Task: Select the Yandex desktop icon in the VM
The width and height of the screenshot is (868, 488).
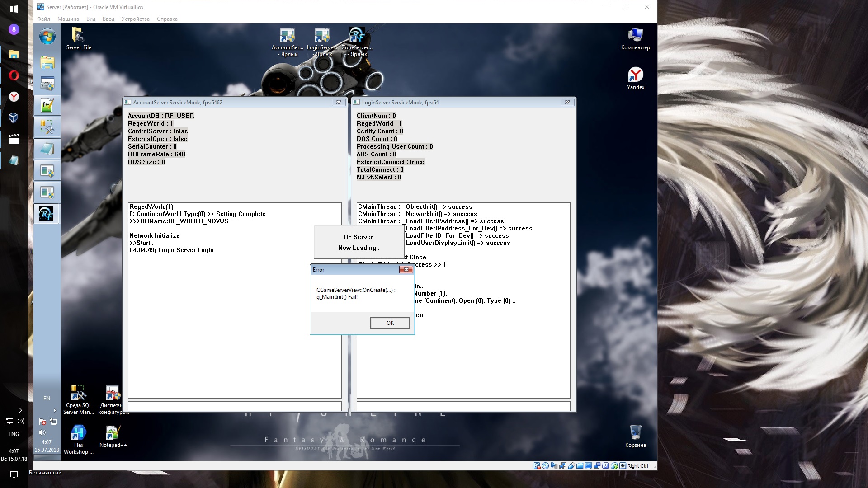Action: (635, 79)
